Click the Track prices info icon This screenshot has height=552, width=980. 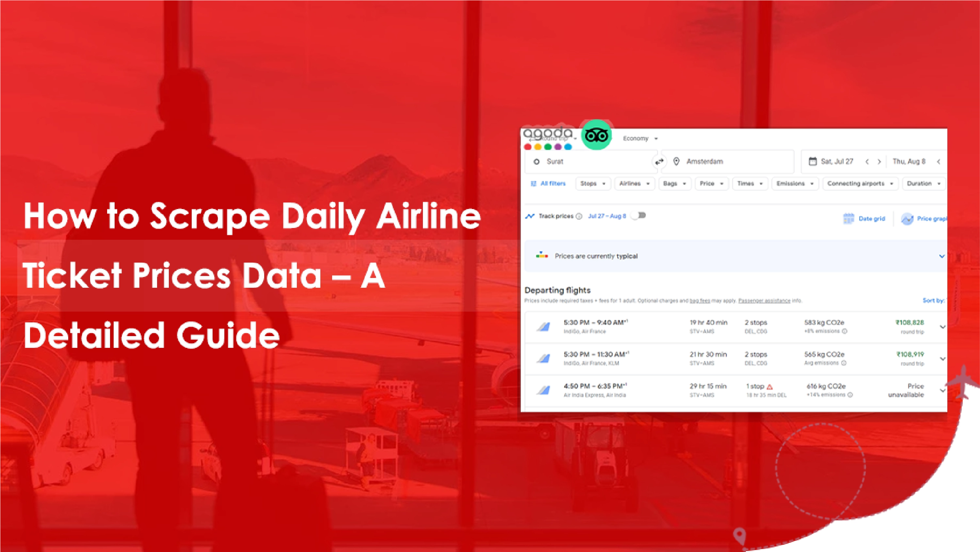579,217
